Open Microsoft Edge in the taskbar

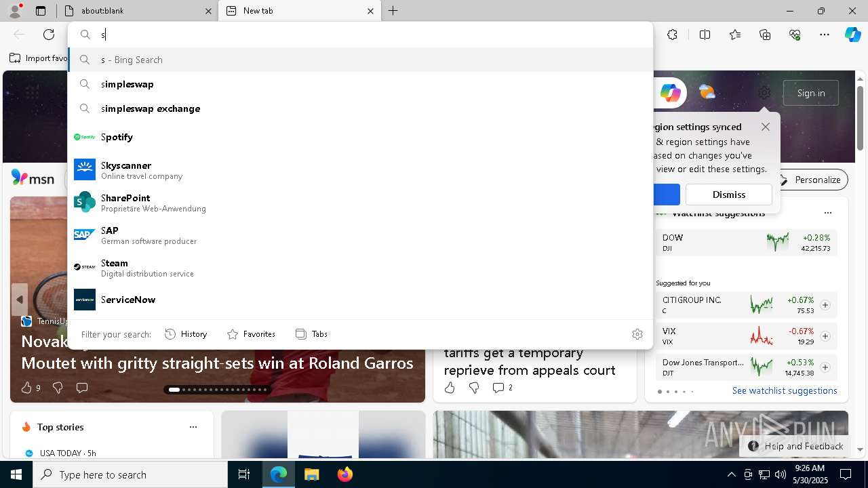(279, 474)
